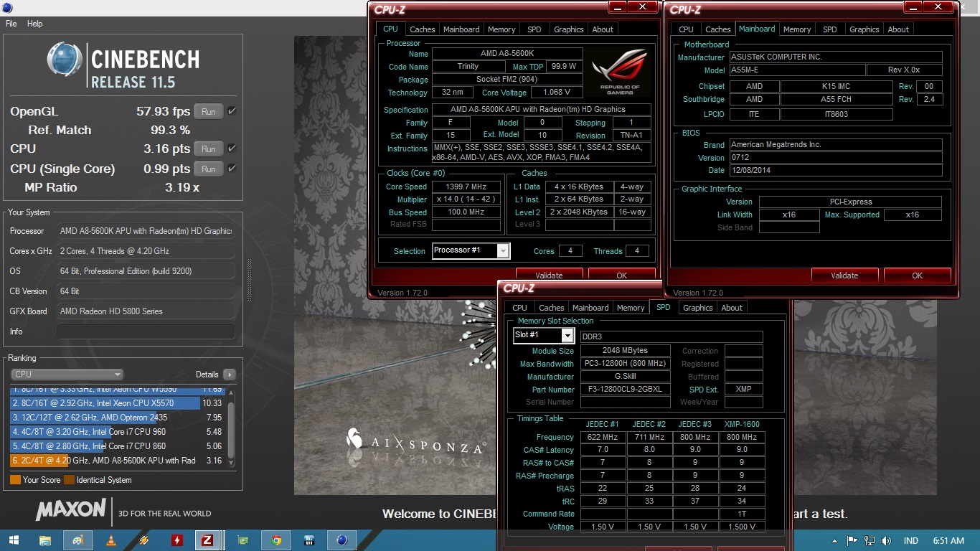Click the Max Bandwidth value PC3-12800H

coord(626,364)
